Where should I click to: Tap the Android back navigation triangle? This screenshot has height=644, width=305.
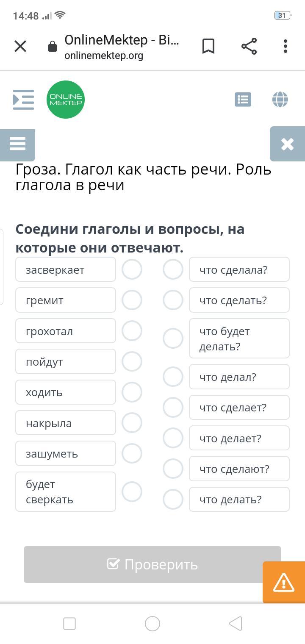[x=236, y=623]
